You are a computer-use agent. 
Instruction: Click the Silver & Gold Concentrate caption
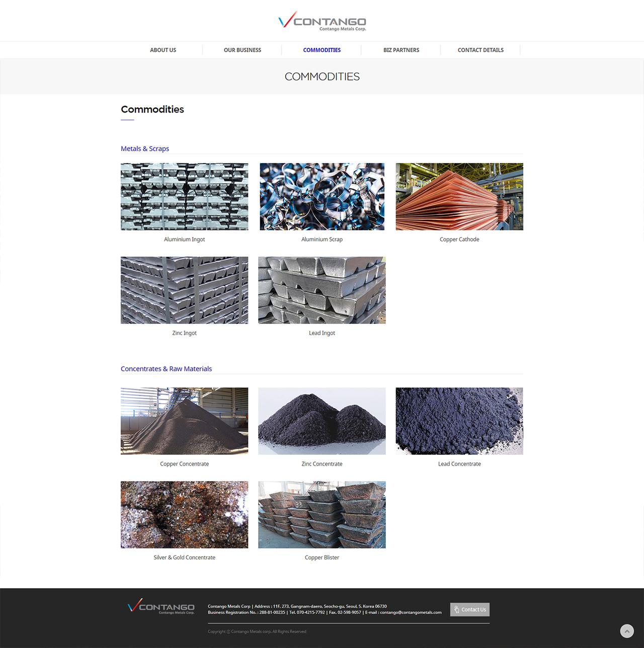pyautogui.click(x=184, y=558)
